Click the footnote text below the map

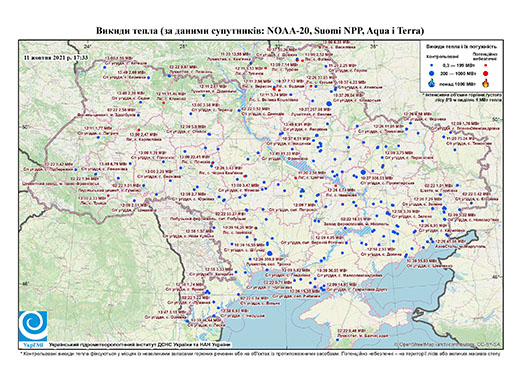(x=260, y=353)
